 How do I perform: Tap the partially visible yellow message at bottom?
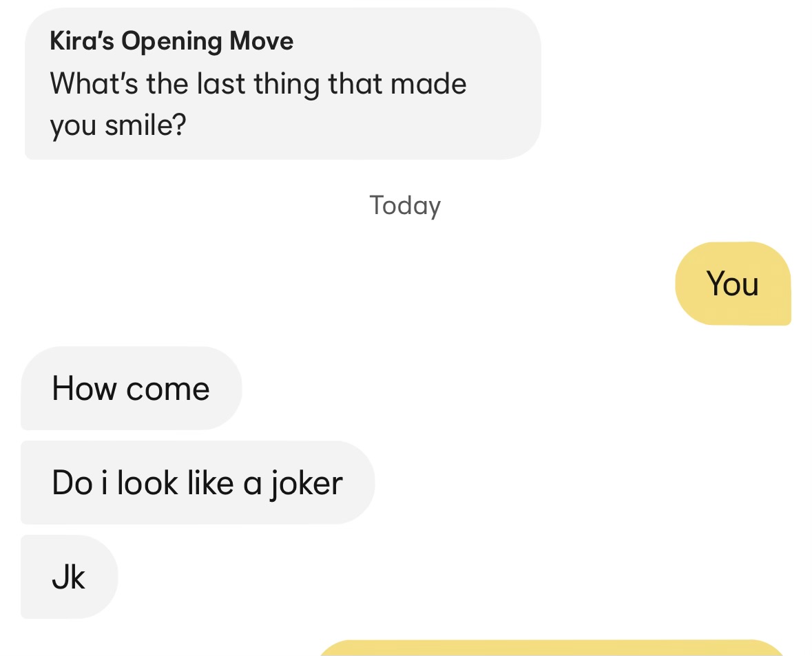pyautogui.click(x=552, y=648)
